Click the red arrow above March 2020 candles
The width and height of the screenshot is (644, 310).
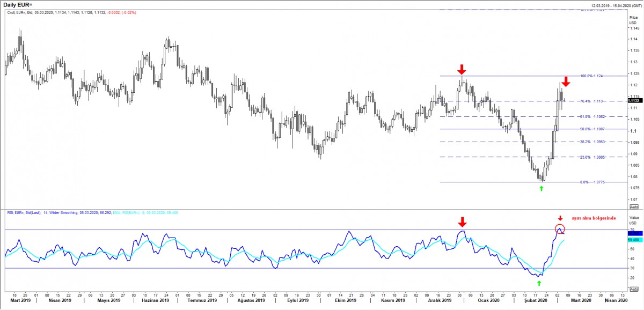click(566, 82)
